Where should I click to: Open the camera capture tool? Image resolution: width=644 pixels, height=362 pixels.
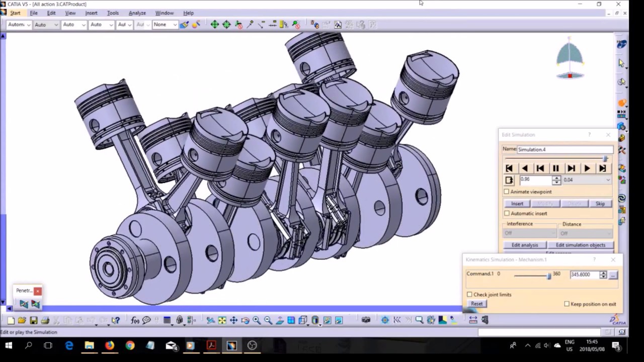point(366,320)
